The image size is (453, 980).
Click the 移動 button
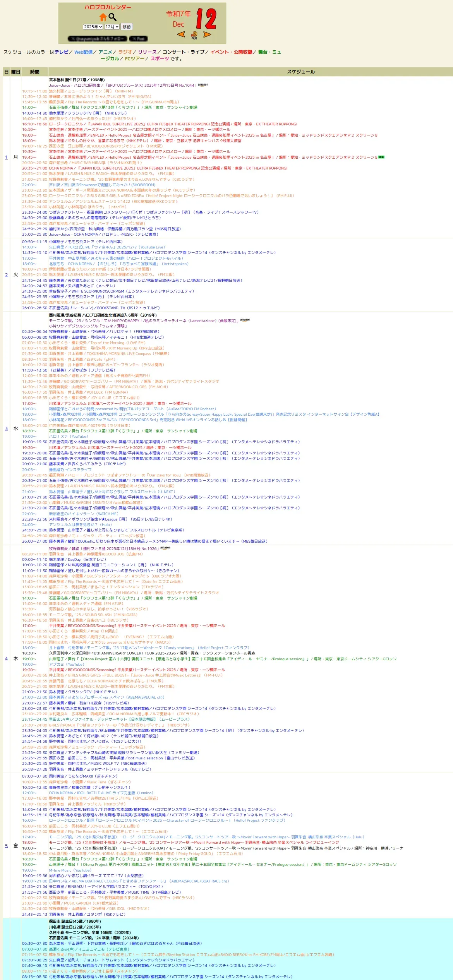pyautogui.click(x=127, y=27)
